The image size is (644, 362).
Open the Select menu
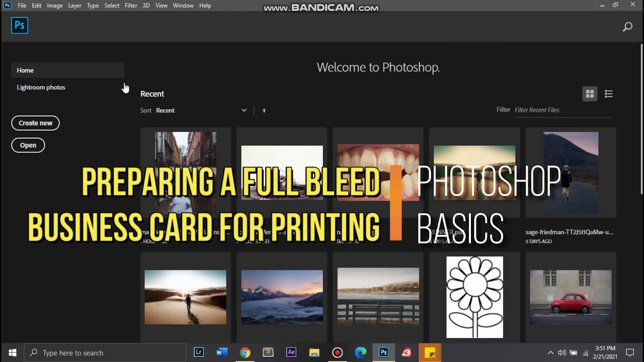coord(112,6)
